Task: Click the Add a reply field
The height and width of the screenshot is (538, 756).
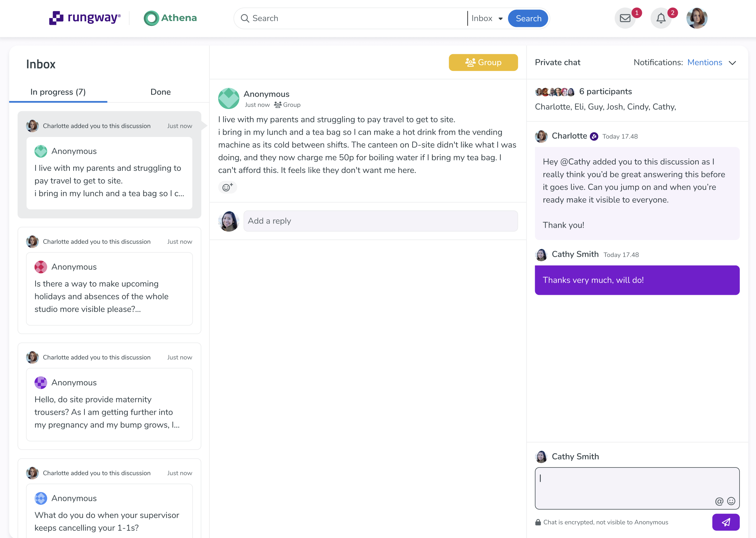Action: tap(380, 221)
